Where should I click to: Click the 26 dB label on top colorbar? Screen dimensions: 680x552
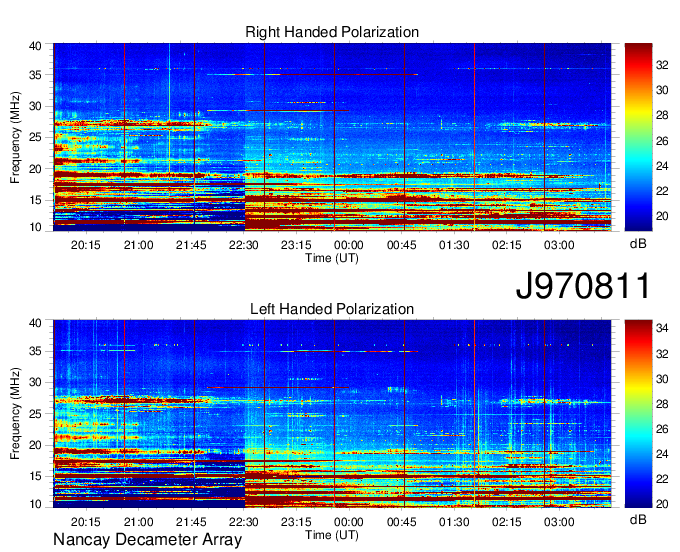pos(662,140)
